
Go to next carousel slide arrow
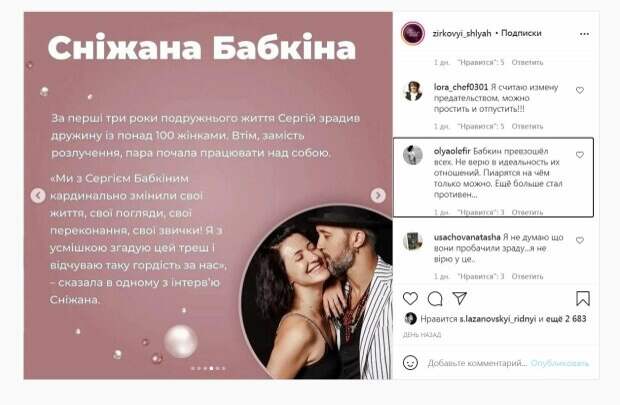(378, 195)
